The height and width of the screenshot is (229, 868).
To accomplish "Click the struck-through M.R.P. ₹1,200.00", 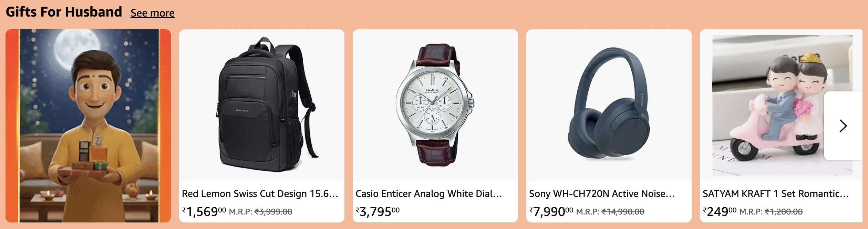I will (784, 212).
